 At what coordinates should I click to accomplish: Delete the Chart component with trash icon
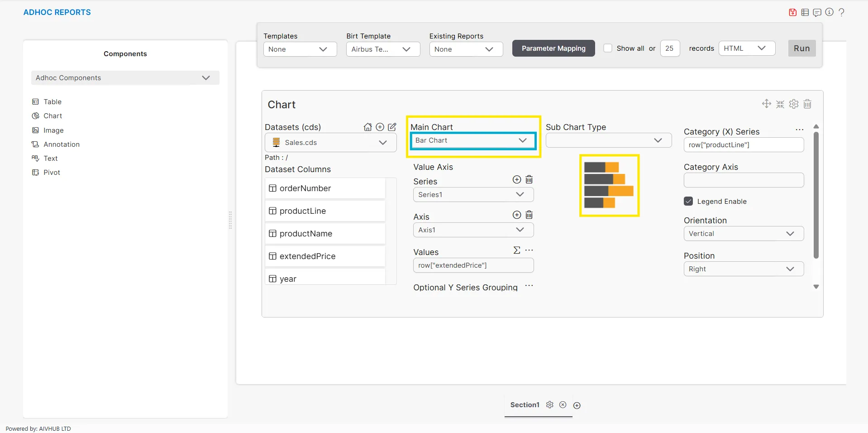point(807,104)
